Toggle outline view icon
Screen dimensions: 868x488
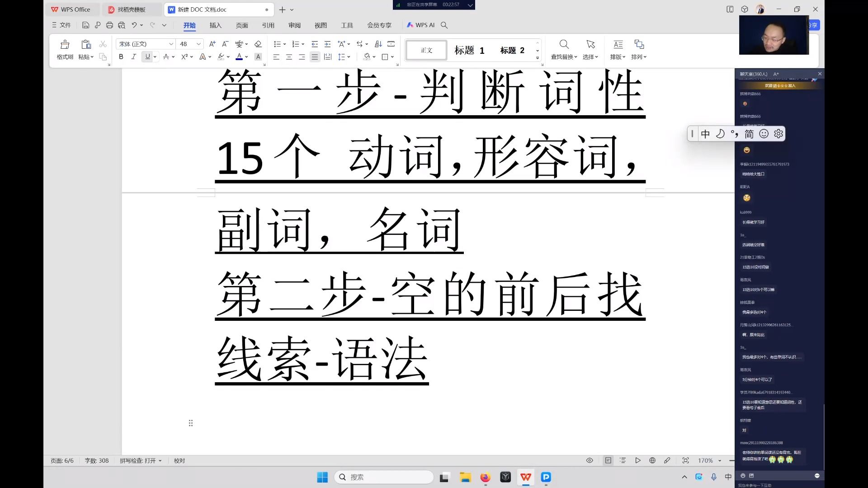point(623,460)
